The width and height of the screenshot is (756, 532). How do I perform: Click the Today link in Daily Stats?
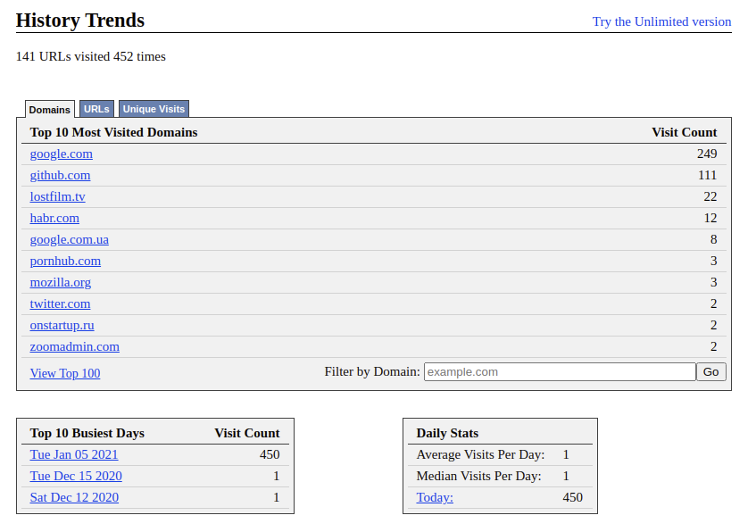[435, 497]
